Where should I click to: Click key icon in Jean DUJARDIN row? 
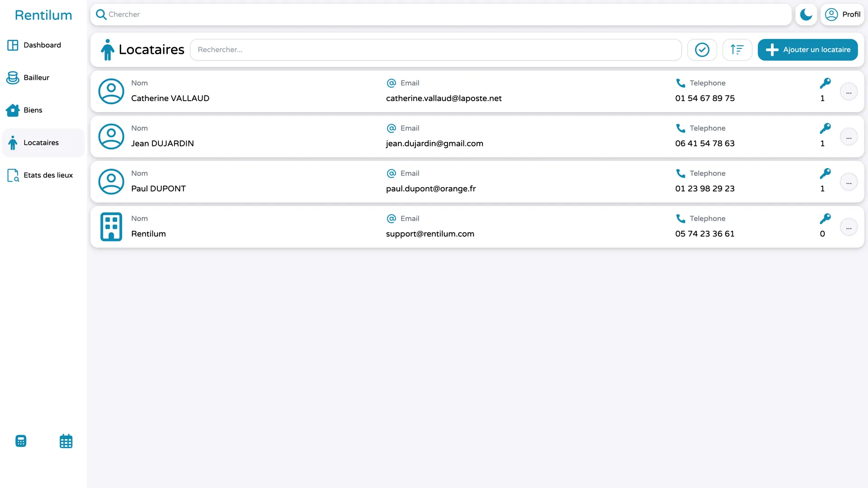(825, 128)
